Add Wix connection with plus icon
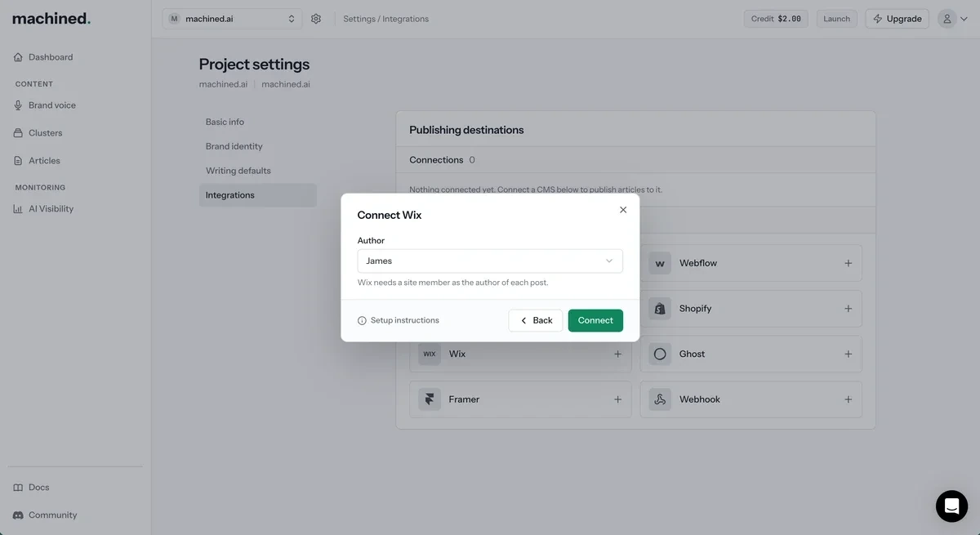The image size is (980, 535). pyautogui.click(x=617, y=354)
